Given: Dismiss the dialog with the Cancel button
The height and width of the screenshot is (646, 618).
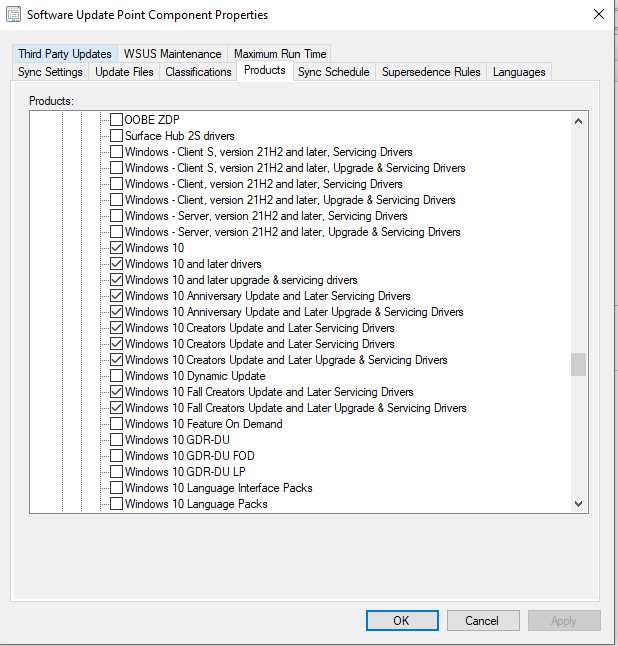Looking at the screenshot, I should (483, 620).
